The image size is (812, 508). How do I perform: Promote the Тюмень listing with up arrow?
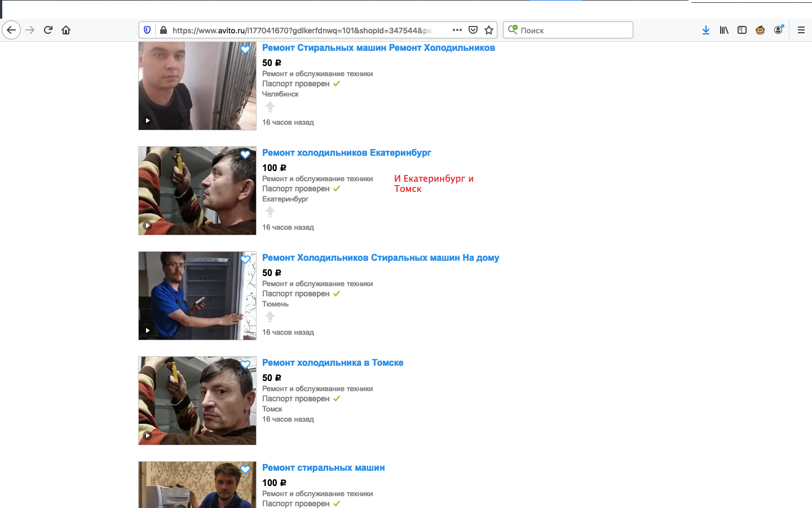point(270,317)
